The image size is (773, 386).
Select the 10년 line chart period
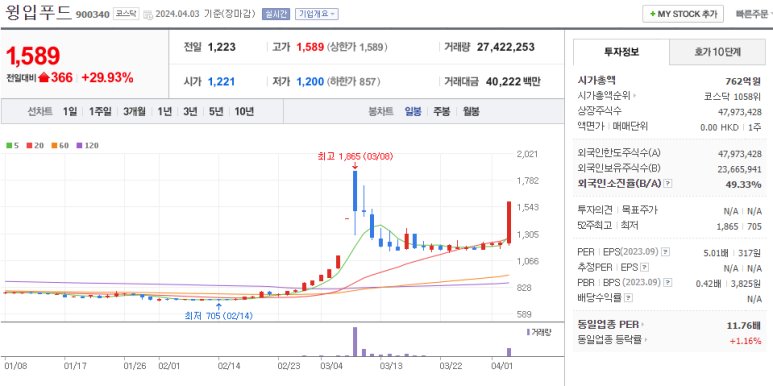[244, 111]
